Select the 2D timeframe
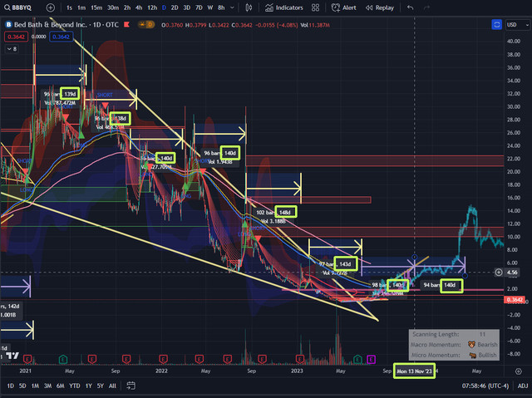 pos(175,7)
